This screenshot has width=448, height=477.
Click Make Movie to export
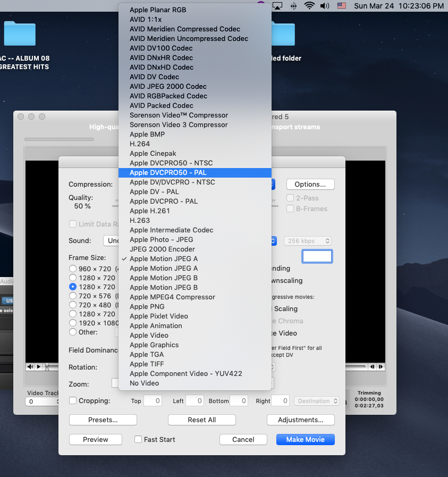pos(306,439)
